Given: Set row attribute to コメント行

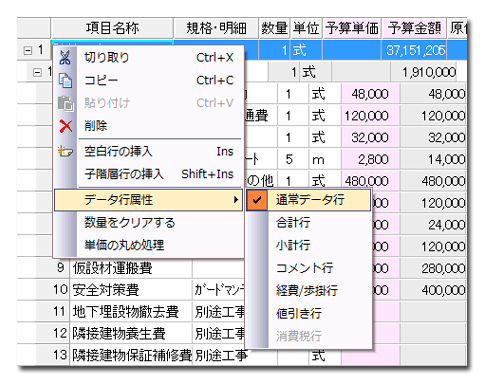Looking at the screenshot, I should [x=308, y=268].
